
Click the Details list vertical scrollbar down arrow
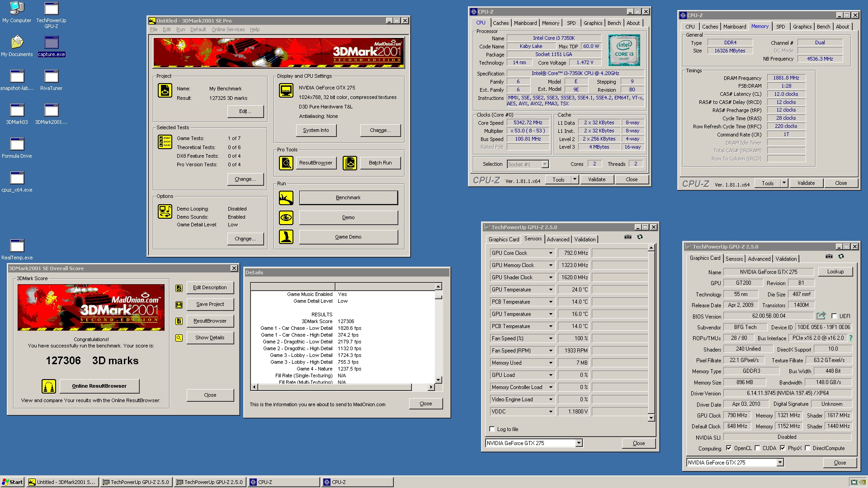(438, 380)
